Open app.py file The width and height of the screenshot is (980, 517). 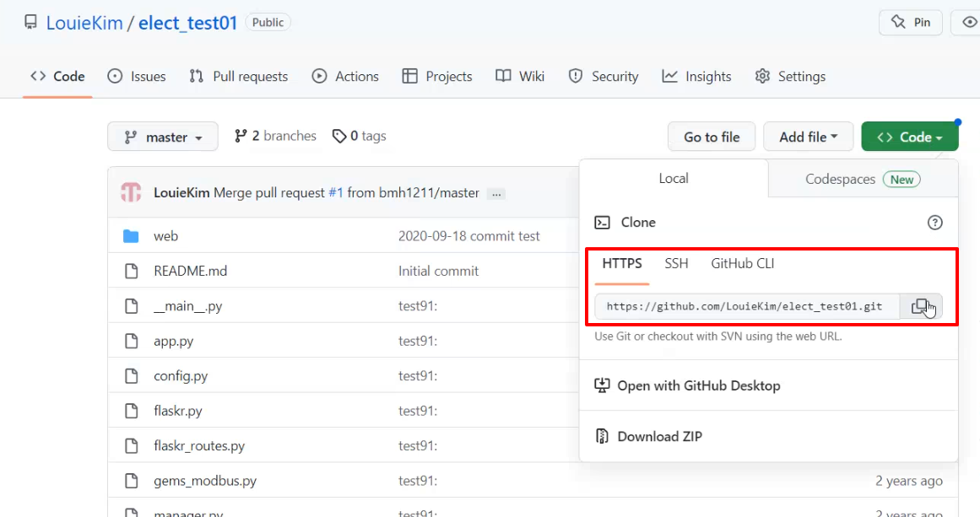point(174,342)
